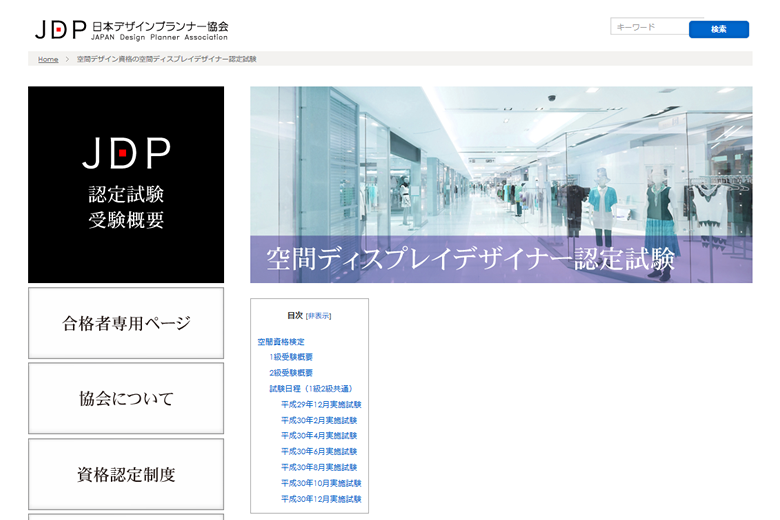Open the Home breadcrumb link
This screenshot has width=780, height=520.
[x=48, y=59]
